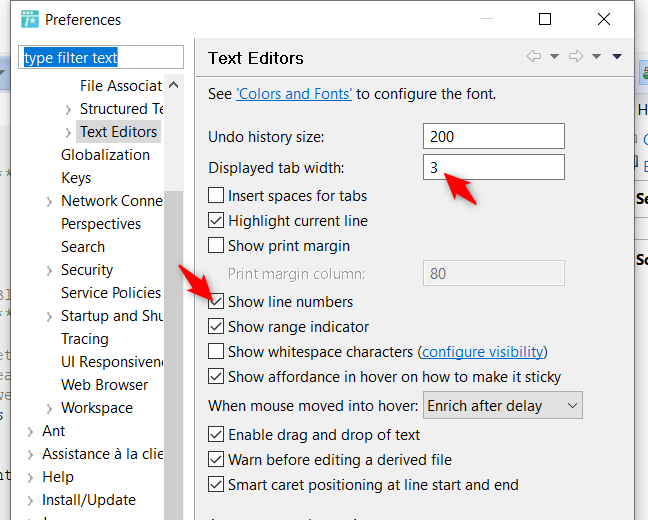This screenshot has width=648, height=520.
Task: Expand the Network Connections node
Action: [49, 202]
